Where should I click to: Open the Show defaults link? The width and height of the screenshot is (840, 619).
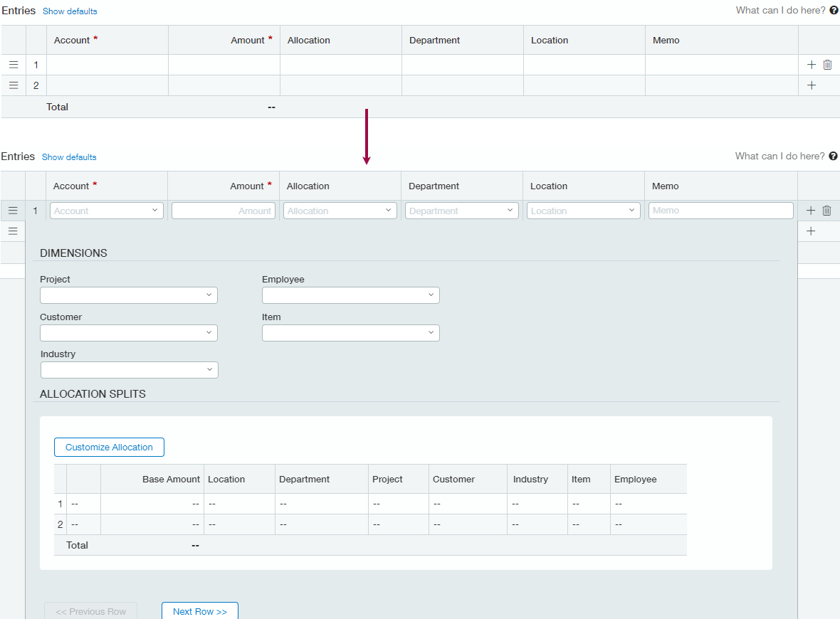click(69, 11)
